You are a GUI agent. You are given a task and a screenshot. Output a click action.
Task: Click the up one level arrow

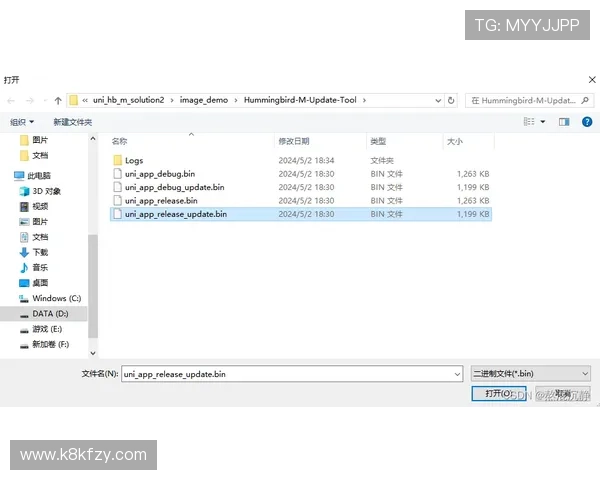coord(58,100)
